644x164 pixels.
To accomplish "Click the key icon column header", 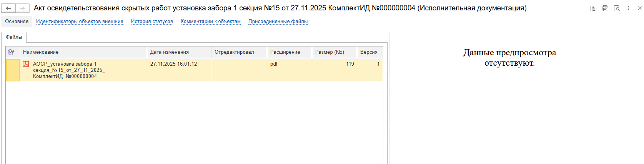I will click(x=11, y=52).
